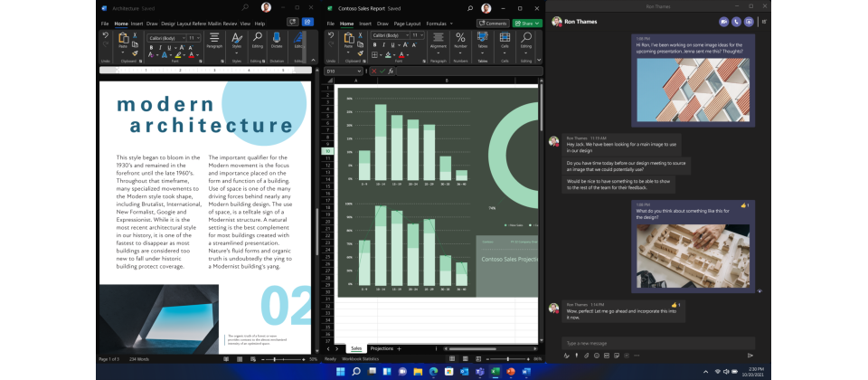Click the Word title bar search icon
The width and height of the screenshot is (868, 380).
245,8
